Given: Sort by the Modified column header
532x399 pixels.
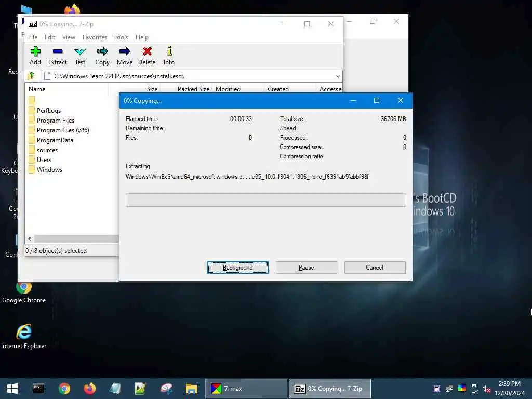Looking at the screenshot, I should pyautogui.click(x=228, y=89).
